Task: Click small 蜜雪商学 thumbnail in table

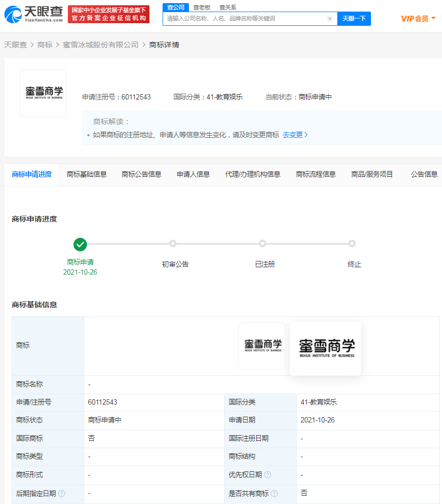Action: tap(262, 346)
